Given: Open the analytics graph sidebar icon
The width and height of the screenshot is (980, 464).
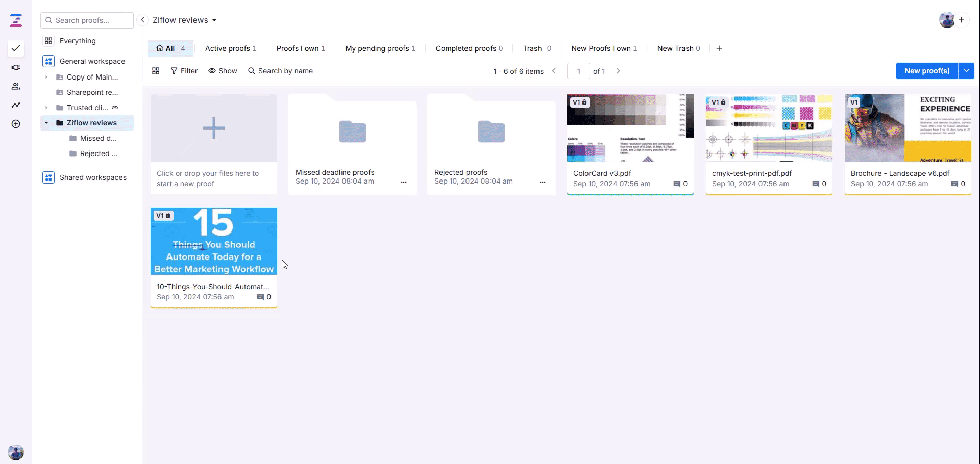Looking at the screenshot, I should [x=16, y=105].
